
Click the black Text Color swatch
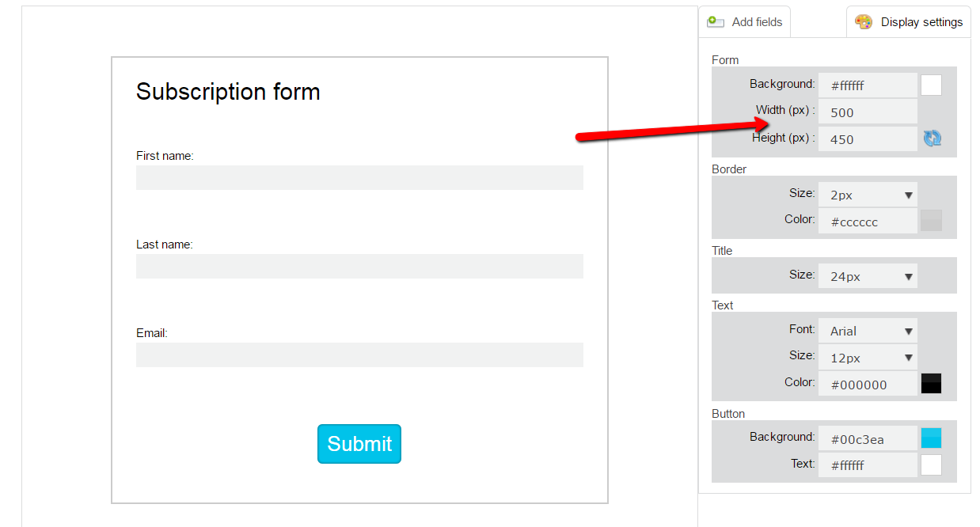[x=931, y=384]
